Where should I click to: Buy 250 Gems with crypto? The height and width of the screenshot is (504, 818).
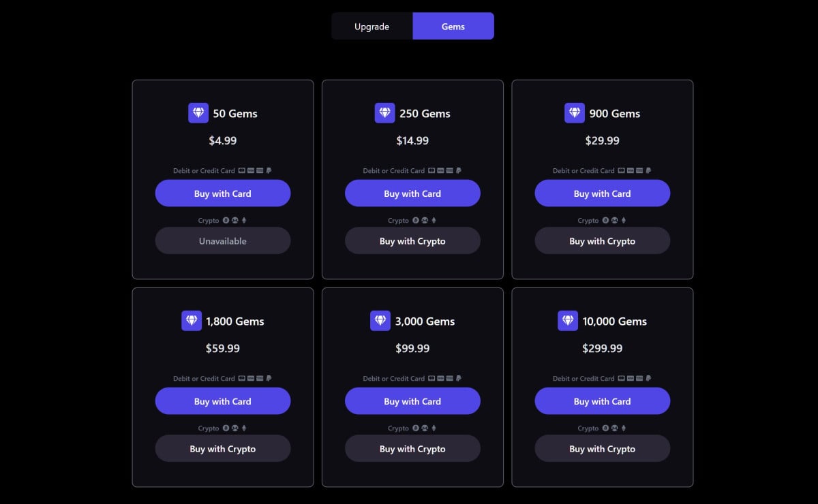[412, 241]
